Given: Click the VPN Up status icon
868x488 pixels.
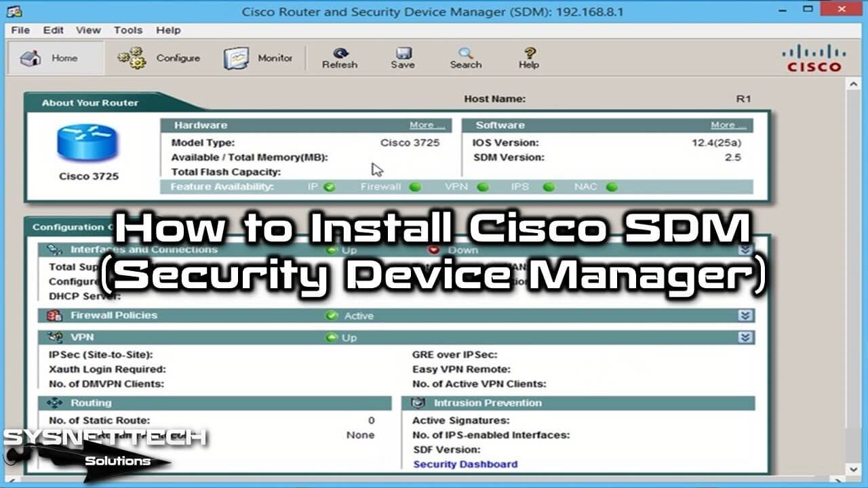Looking at the screenshot, I should (x=332, y=337).
